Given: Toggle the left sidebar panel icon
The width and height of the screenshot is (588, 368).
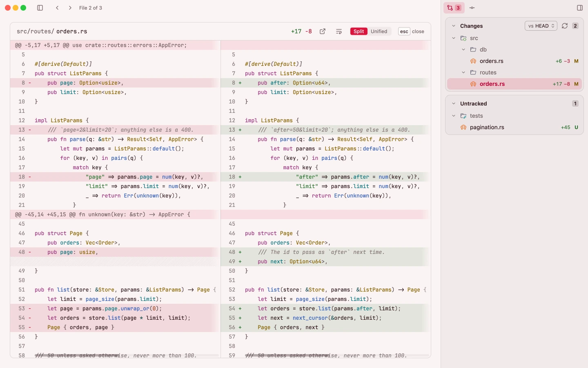Looking at the screenshot, I should (40, 8).
